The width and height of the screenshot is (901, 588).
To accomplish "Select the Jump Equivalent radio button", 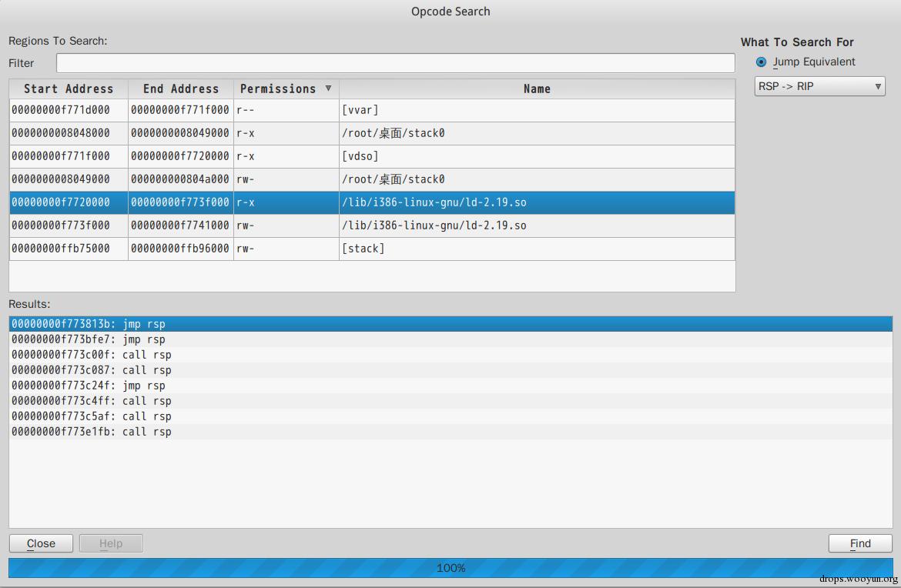I will click(x=762, y=62).
